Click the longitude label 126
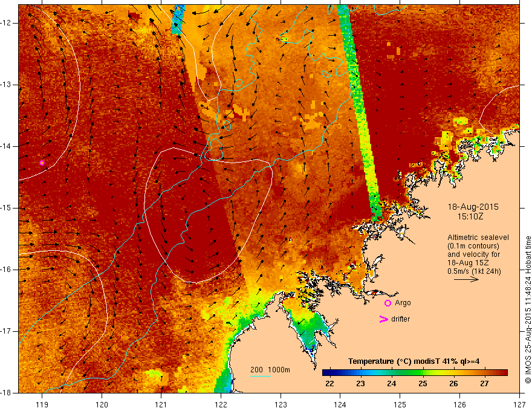The width and height of the screenshot is (532, 411). click(x=459, y=404)
